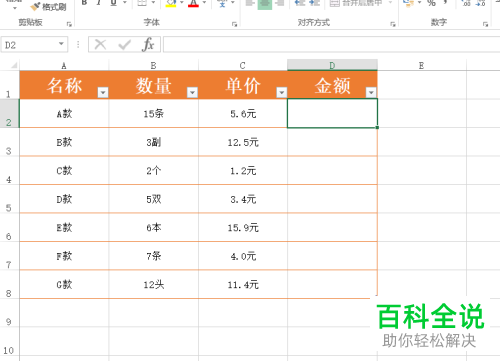Expand the underline style dropdown arrow
The width and height of the screenshot is (500, 361).
125,3
